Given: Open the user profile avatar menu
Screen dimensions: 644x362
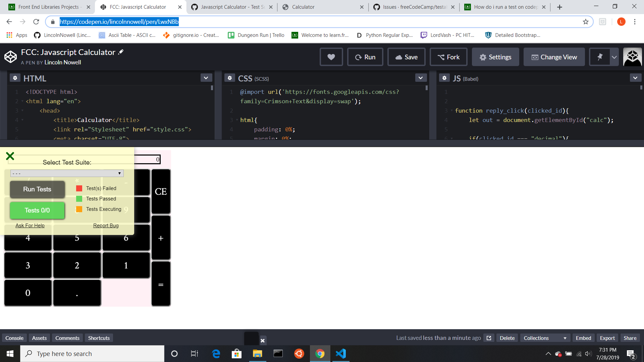Looking at the screenshot, I should point(632,57).
